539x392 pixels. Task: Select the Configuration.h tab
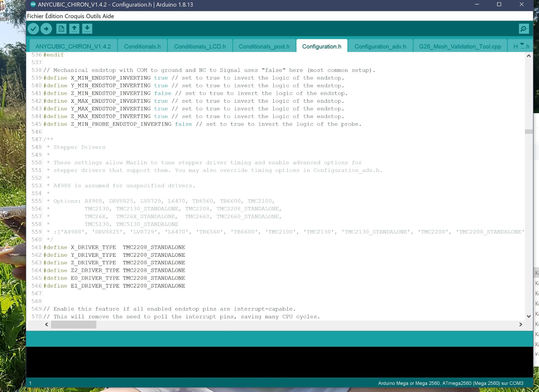322,46
